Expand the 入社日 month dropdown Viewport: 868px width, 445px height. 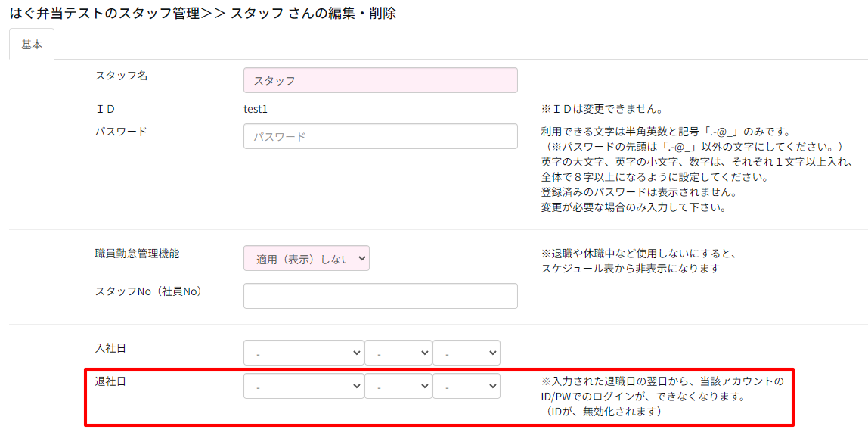click(x=398, y=353)
